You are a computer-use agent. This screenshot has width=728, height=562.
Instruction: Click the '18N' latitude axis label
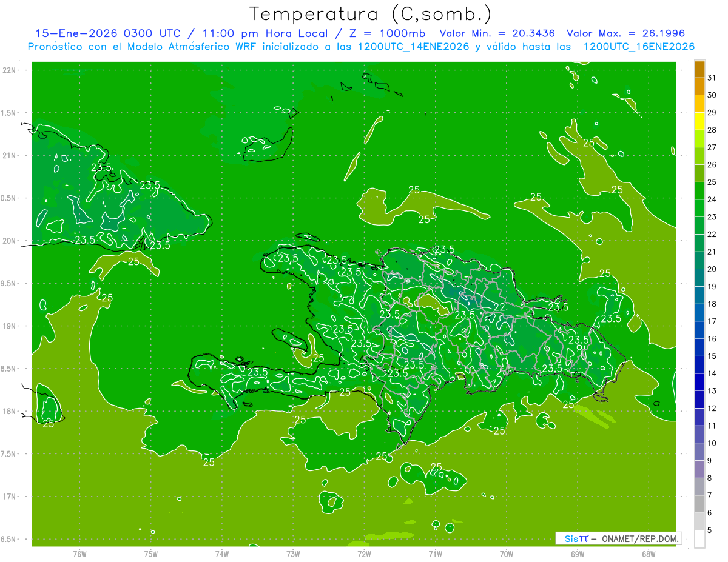(8, 412)
